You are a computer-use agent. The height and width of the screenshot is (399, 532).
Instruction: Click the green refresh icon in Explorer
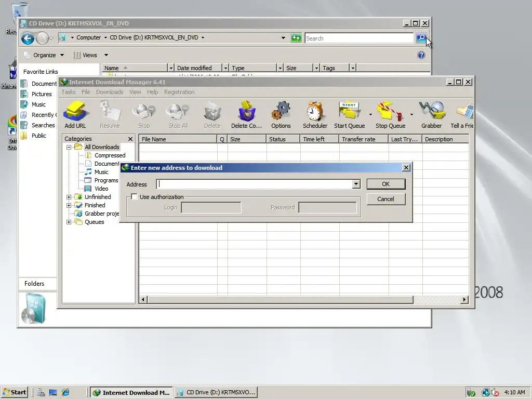tap(296, 38)
